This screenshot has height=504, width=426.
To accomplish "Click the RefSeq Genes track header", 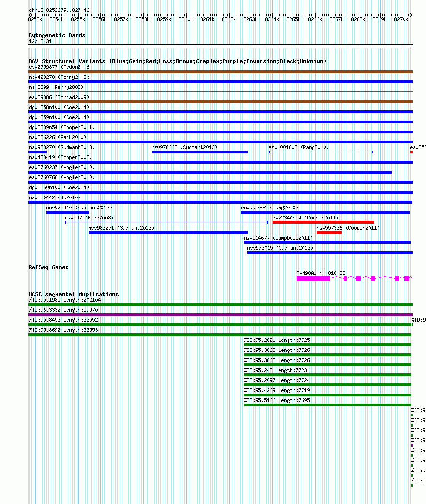I will click(x=48, y=267).
